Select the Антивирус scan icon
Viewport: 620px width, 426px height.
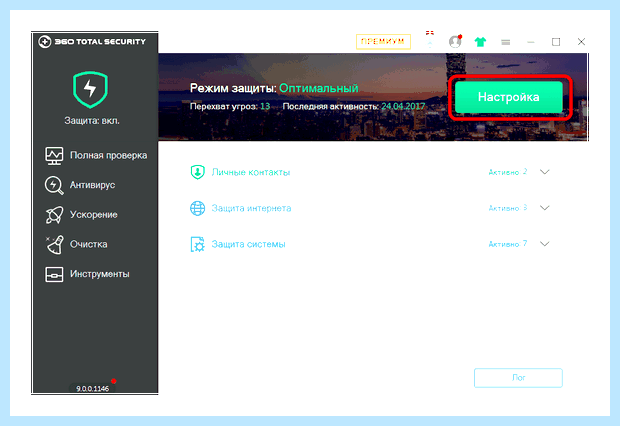54,185
